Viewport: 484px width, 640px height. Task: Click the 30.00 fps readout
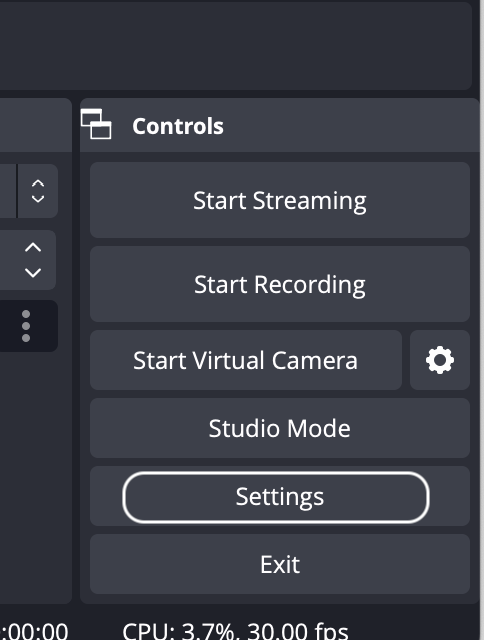point(298,631)
